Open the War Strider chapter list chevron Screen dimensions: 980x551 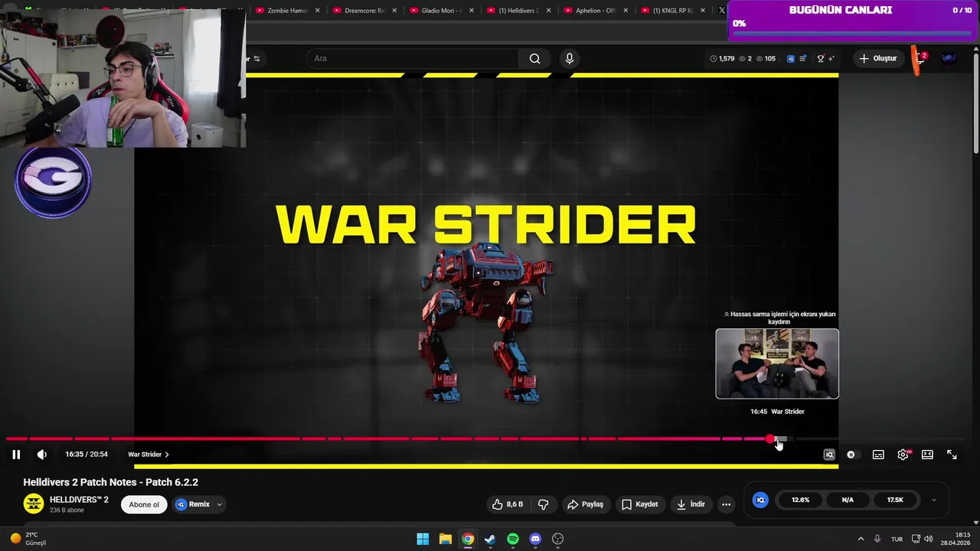(x=167, y=455)
